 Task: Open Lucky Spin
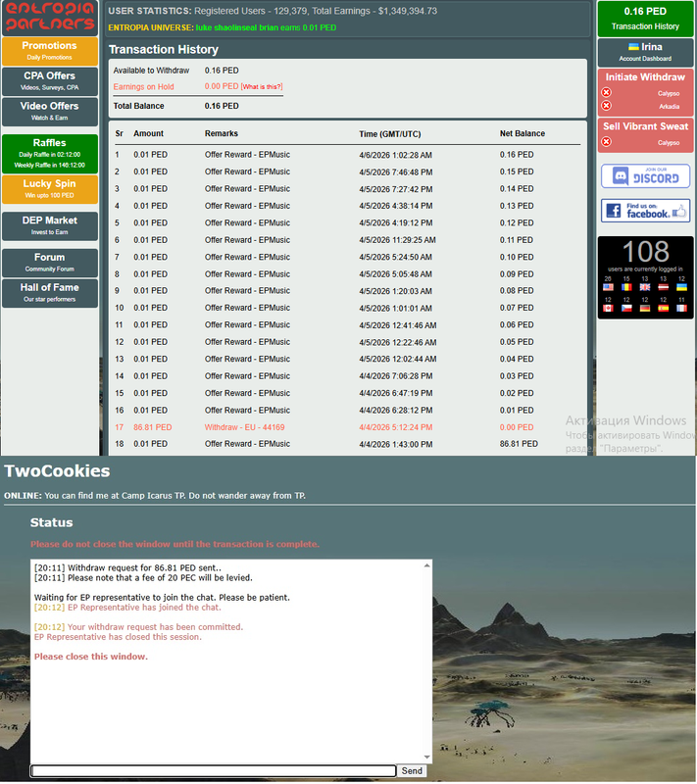pos(49,189)
